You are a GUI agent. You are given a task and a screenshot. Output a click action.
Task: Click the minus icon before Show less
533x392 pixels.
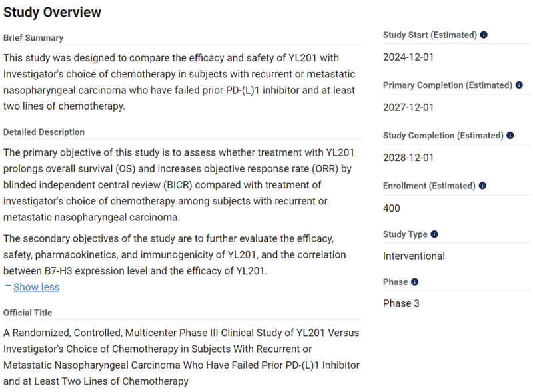8,286
